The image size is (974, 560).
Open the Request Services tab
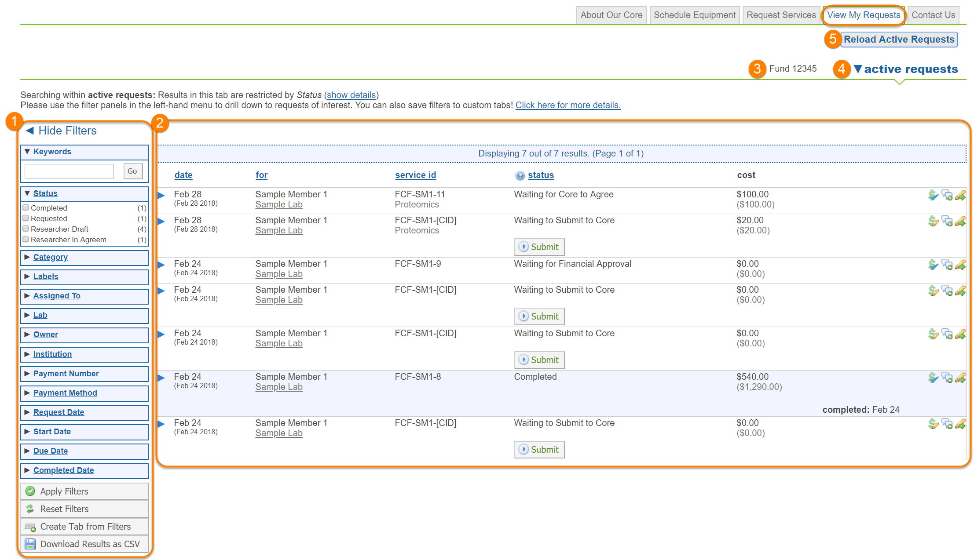click(x=781, y=15)
